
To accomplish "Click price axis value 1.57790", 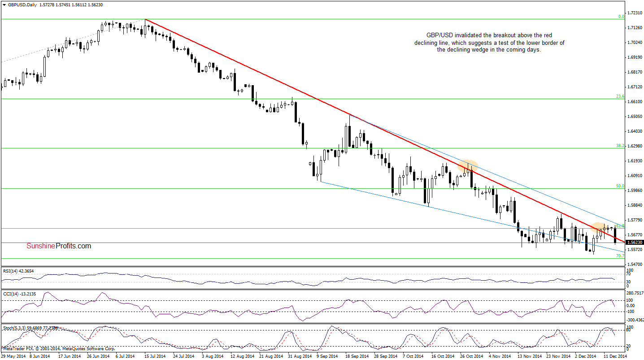I will click(635, 220).
